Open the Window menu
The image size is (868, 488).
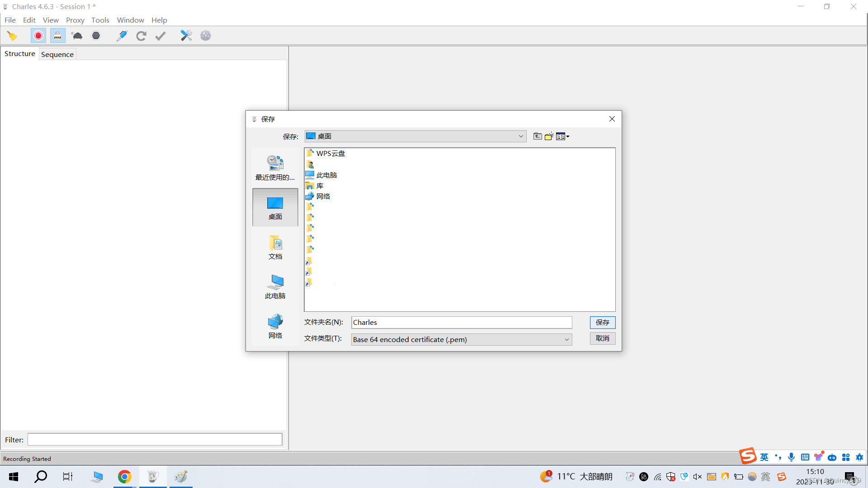131,20
